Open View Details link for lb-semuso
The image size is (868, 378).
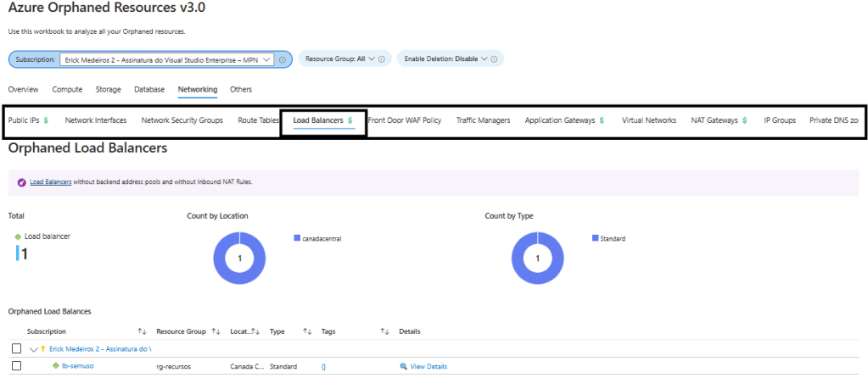click(428, 367)
